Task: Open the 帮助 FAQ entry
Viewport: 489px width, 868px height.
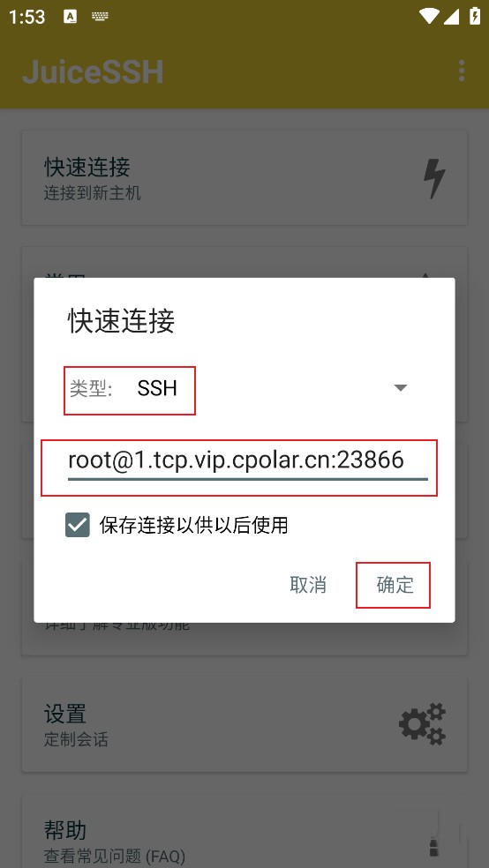Action: coord(244,833)
